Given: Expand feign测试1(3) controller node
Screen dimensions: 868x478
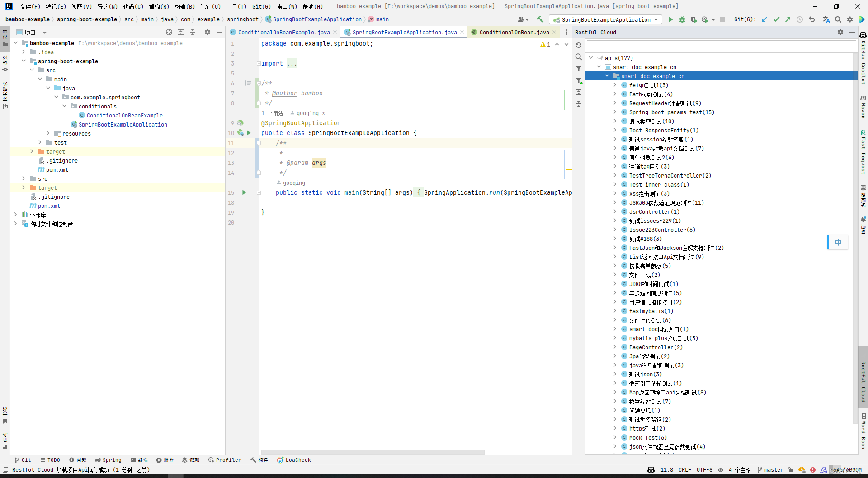Looking at the screenshot, I should 615,85.
